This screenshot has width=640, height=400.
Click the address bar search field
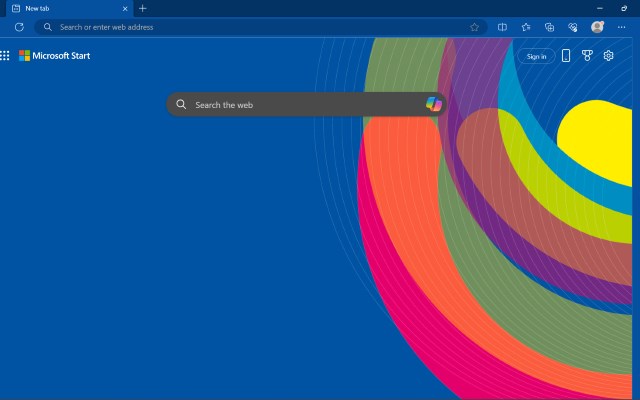261,27
